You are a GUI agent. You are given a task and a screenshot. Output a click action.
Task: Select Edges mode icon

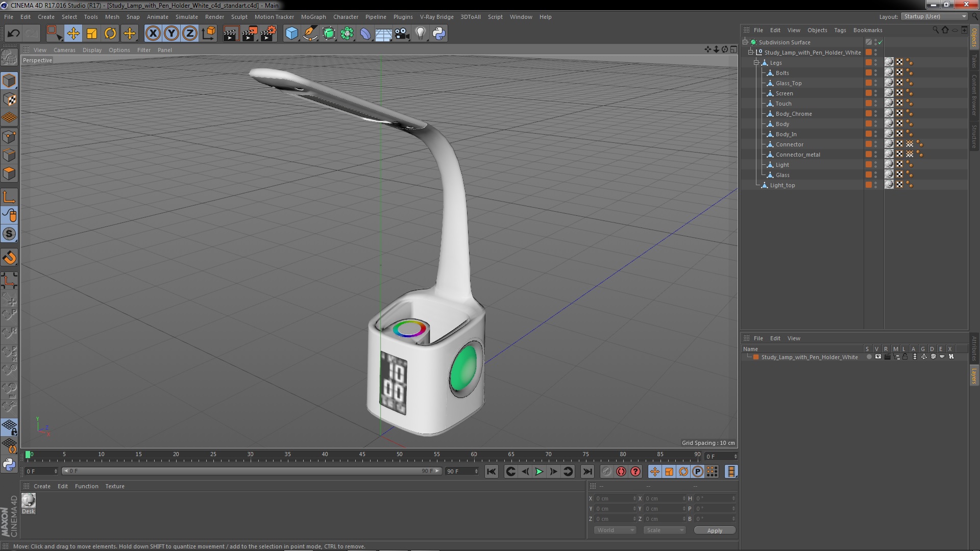click(9, 155)
